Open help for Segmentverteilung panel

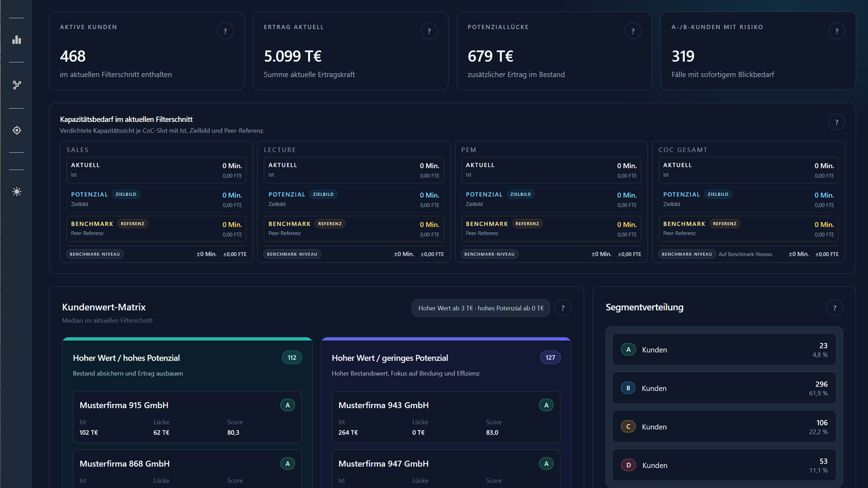coord(834,308)
